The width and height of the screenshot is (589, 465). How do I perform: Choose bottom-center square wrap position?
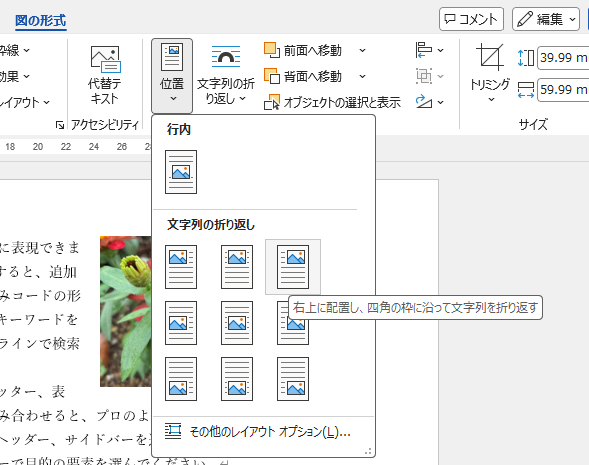pyautogui.click(x=237, y=379)
